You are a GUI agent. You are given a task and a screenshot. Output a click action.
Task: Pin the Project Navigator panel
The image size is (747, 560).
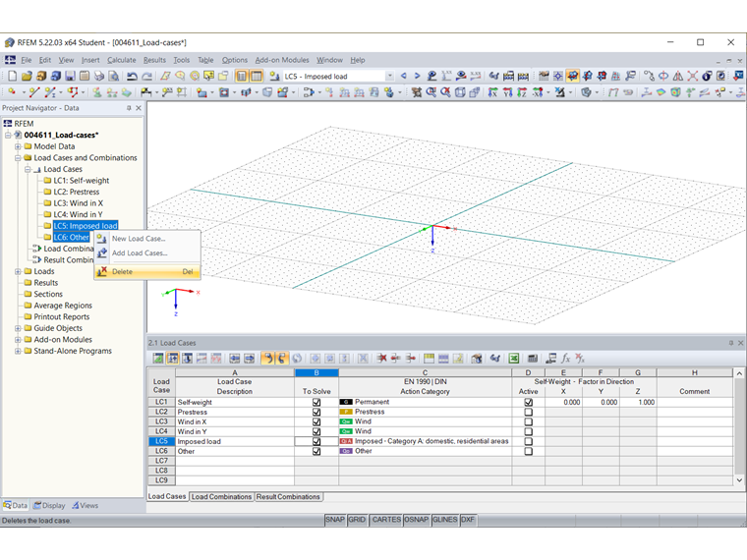coord(129,108)
